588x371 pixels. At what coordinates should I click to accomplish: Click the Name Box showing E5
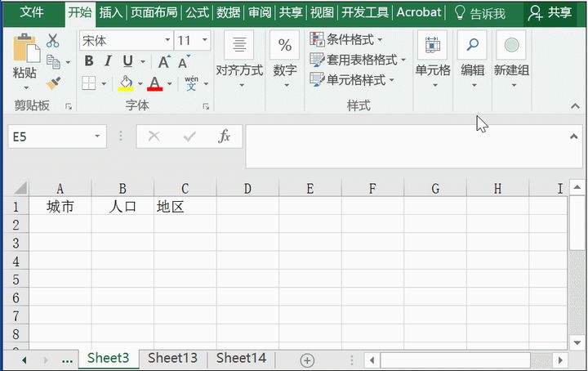(x=49, y=136)
